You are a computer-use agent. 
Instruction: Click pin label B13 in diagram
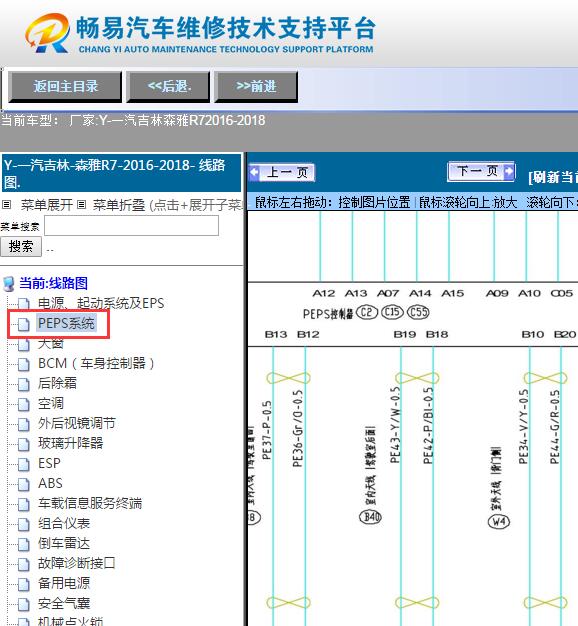pos(276,334)
